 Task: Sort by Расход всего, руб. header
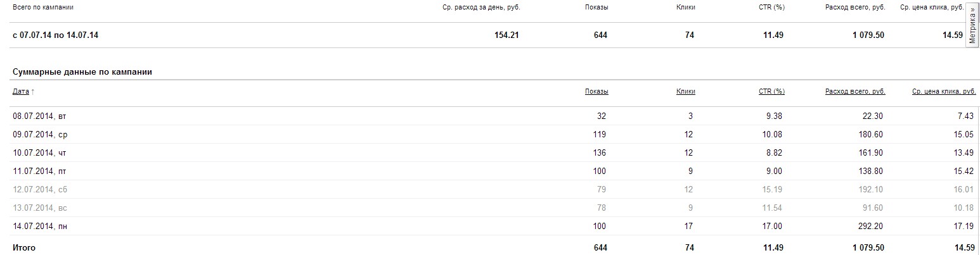point(855,92)
